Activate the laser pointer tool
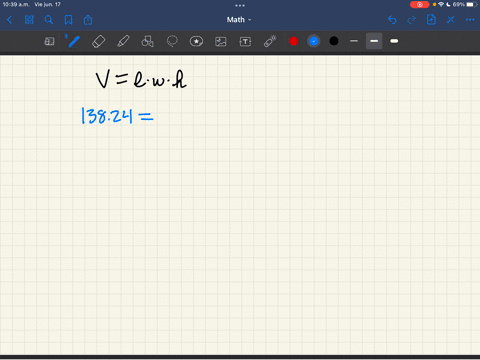Image resolution: width=480 pixels, height=360 pixels. tap(270, 41)
